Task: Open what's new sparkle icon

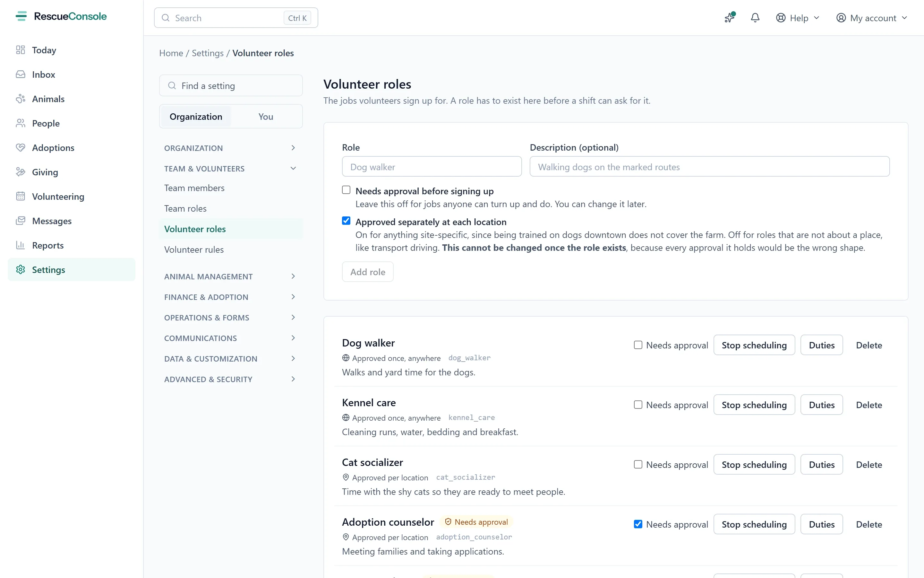Action: (x=730, y=18)
